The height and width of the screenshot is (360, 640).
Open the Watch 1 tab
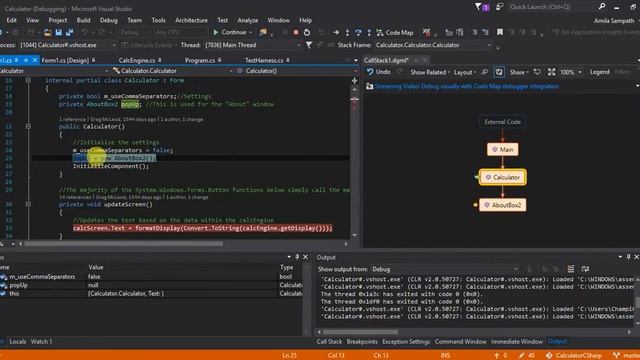coord(41,342)
